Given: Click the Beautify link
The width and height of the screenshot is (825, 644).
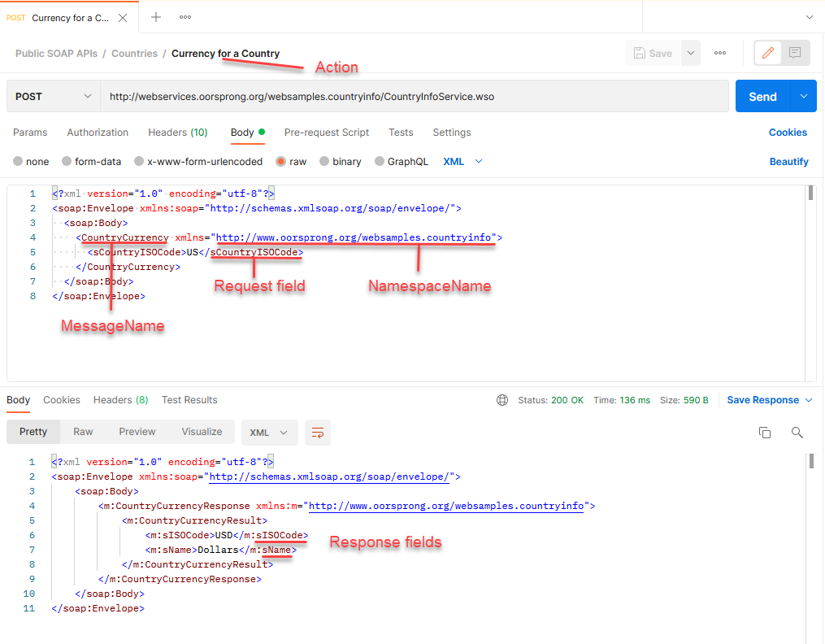Looking at the screenshot, I should coord(788,162).
